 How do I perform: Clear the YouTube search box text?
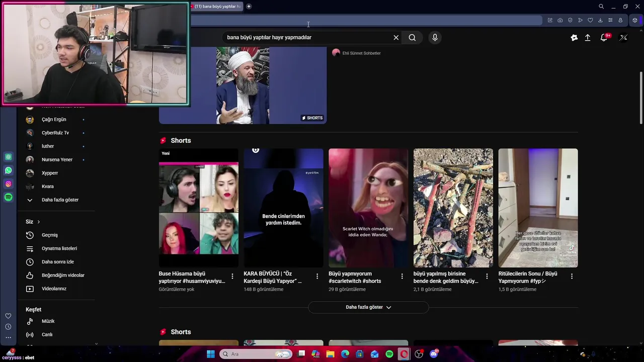pos(396,37)
